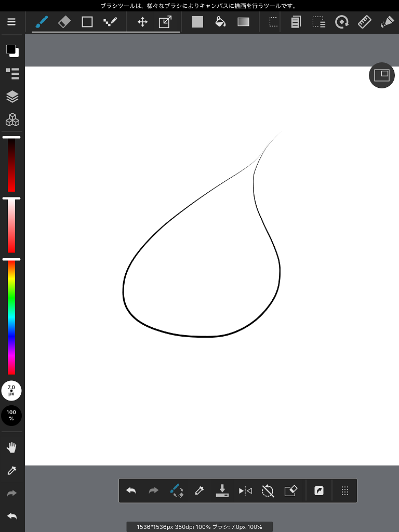Screen dimensions: 399x532
Task: Open the 100 % opacity control
Action: [x=11, y=415]
